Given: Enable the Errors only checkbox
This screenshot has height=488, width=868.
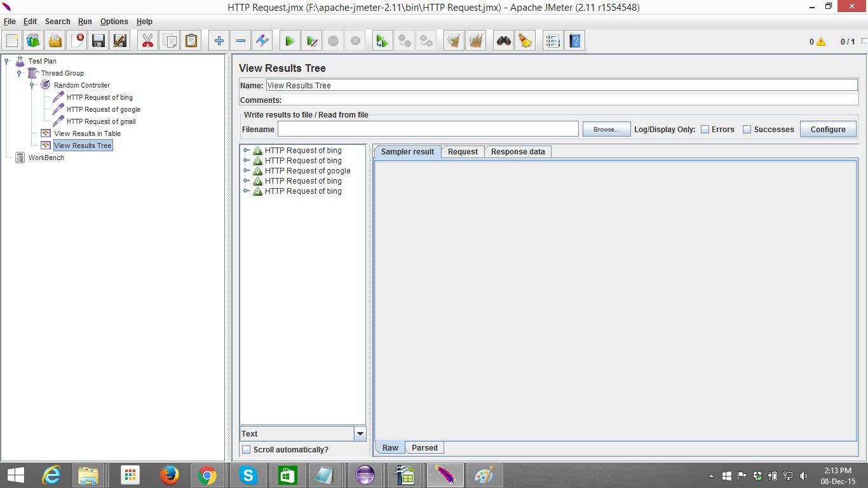Looking at the screenshot, I should click(705, 130).
